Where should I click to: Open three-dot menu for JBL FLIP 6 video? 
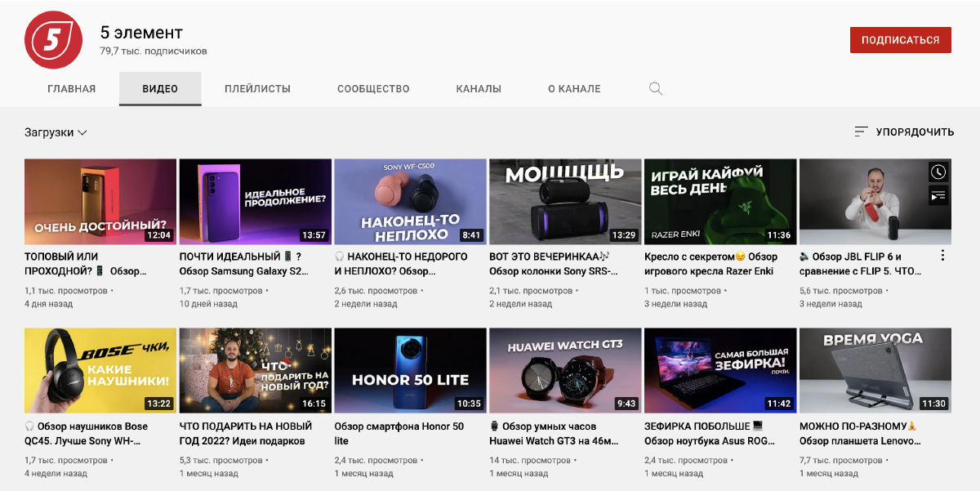tap(943, 256)
